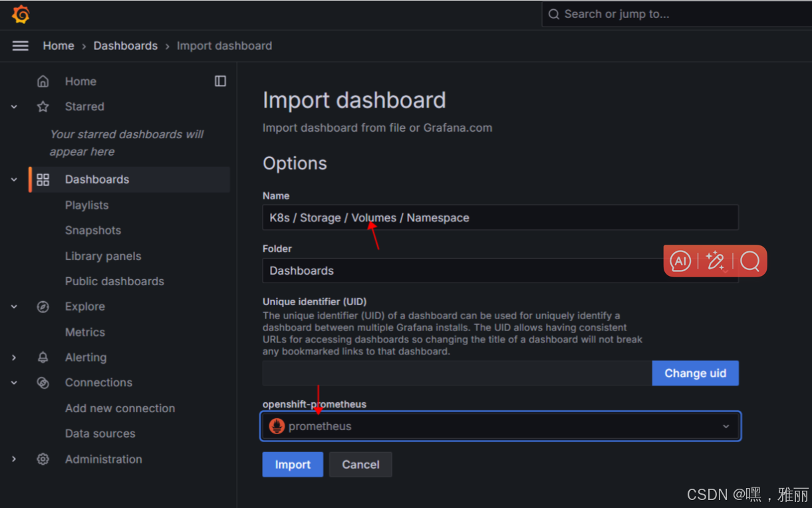Open Snapshots in the sidebar
This screenshot has height=508, width=812.
pos(93,231)
